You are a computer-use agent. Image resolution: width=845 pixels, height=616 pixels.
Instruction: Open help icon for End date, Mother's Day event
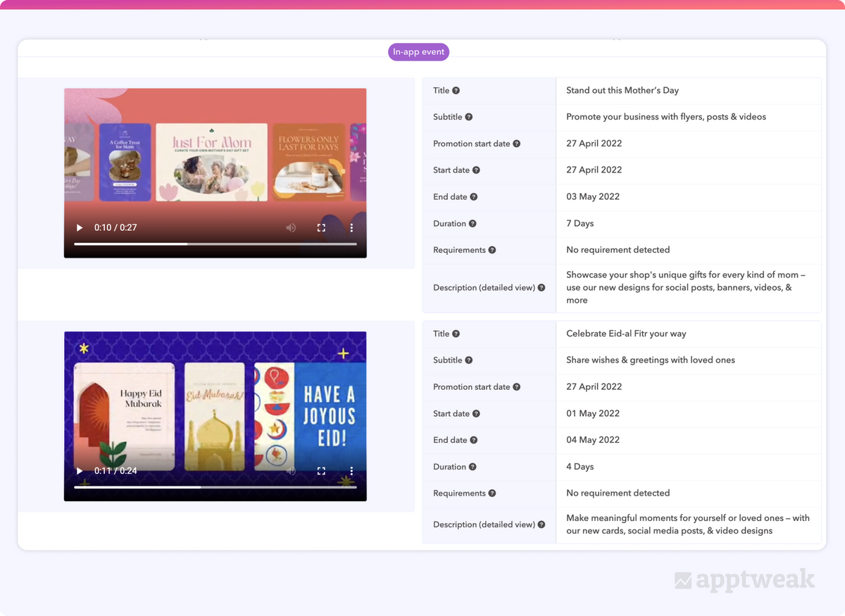pyautogui.click(x=474, y=197)
